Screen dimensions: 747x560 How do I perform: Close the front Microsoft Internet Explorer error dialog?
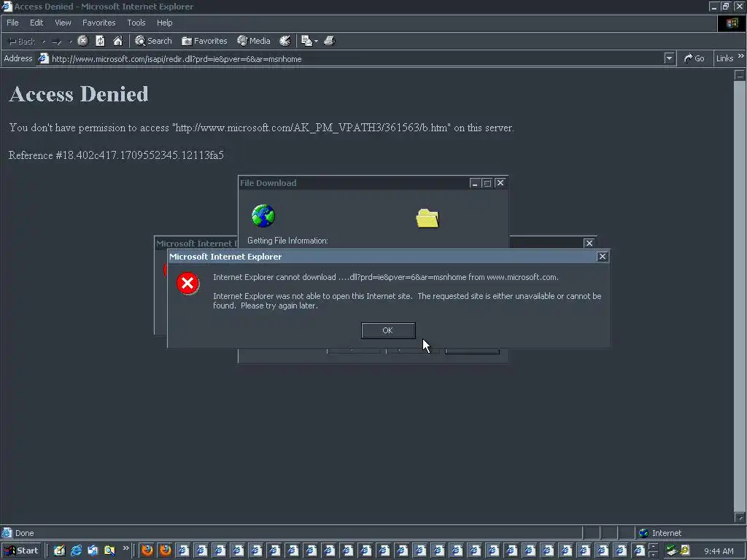pyautogui.click(x=602, y=257)
